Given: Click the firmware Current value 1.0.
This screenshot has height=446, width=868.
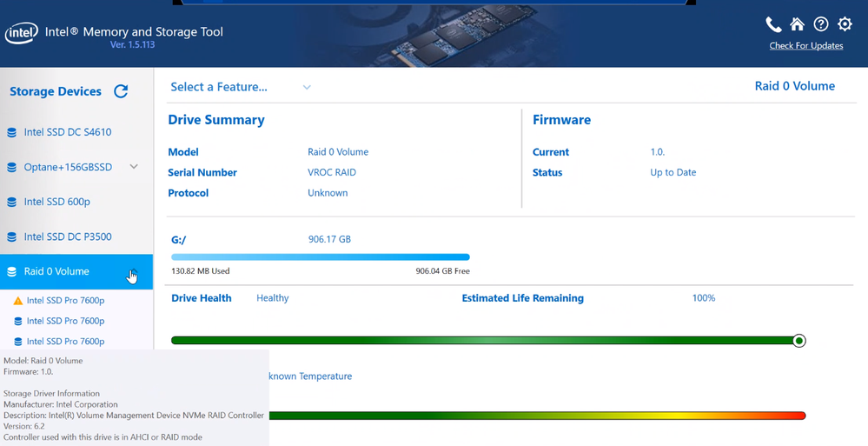Looking at the screenshot, I should pos(657,152).
